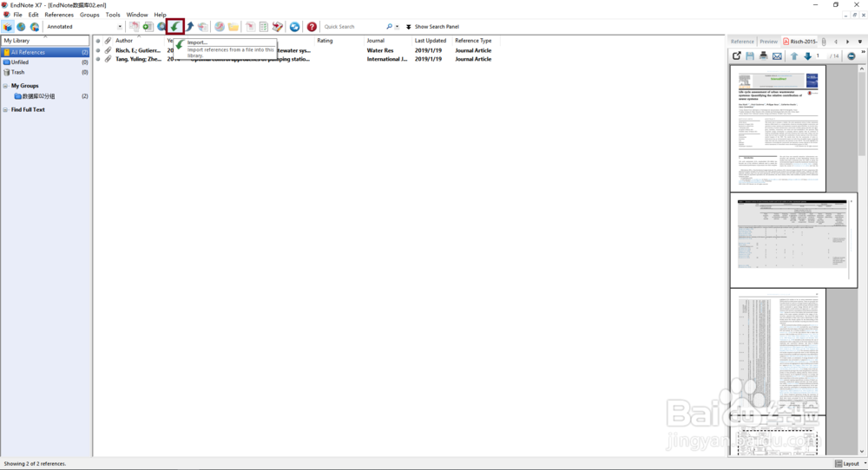Open the Layout dropdown in status bar
Screen dimensions: 868x470
[x=851, y=463]
